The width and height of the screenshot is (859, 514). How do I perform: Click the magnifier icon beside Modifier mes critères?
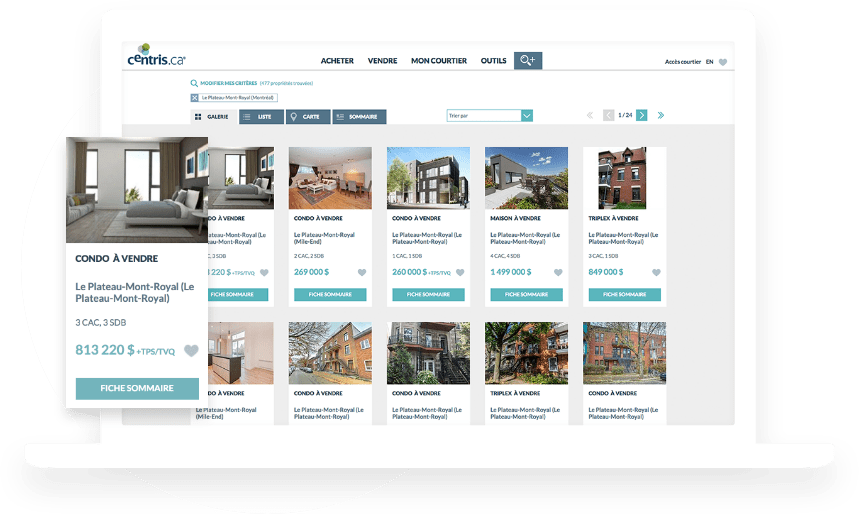(x=194, y=83)
